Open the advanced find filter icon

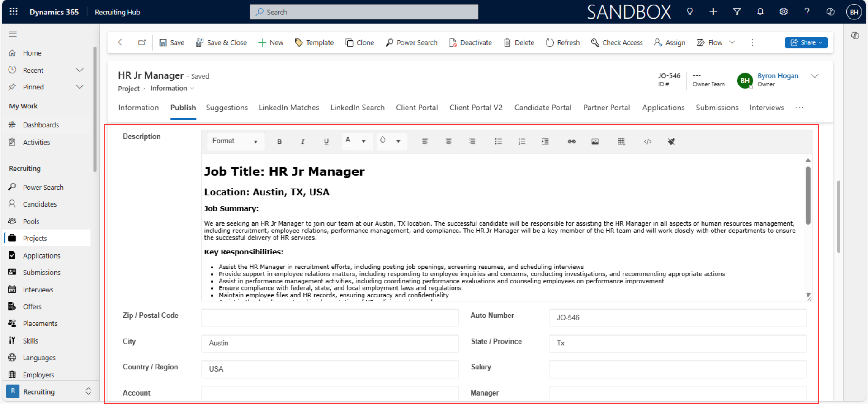pos(737,12)
